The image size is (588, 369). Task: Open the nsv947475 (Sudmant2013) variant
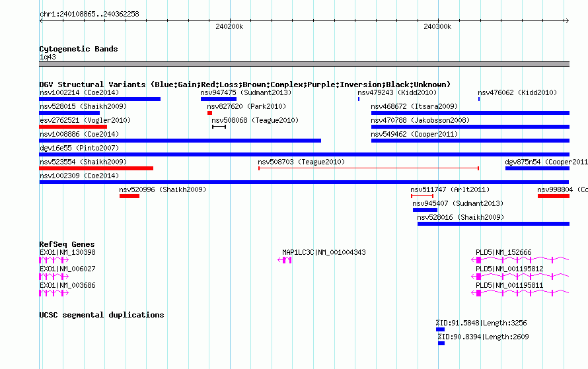point(246,92)
